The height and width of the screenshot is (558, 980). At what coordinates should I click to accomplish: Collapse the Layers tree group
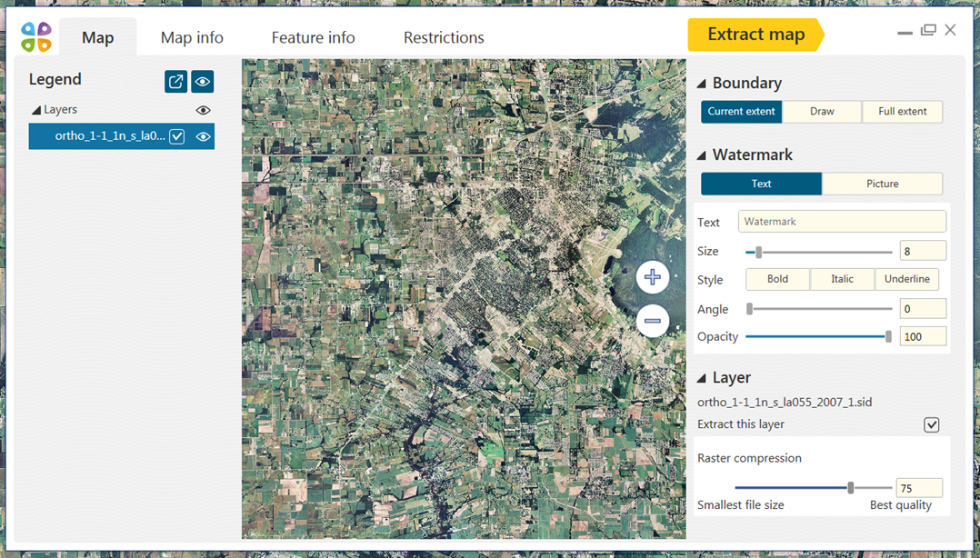36,111
